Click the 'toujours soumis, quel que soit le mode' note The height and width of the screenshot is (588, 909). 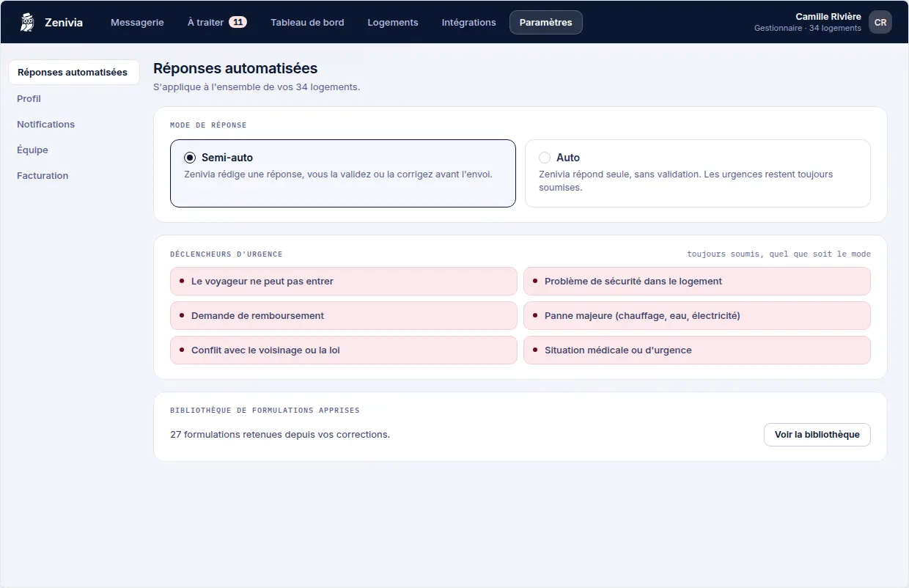point(779,254)
